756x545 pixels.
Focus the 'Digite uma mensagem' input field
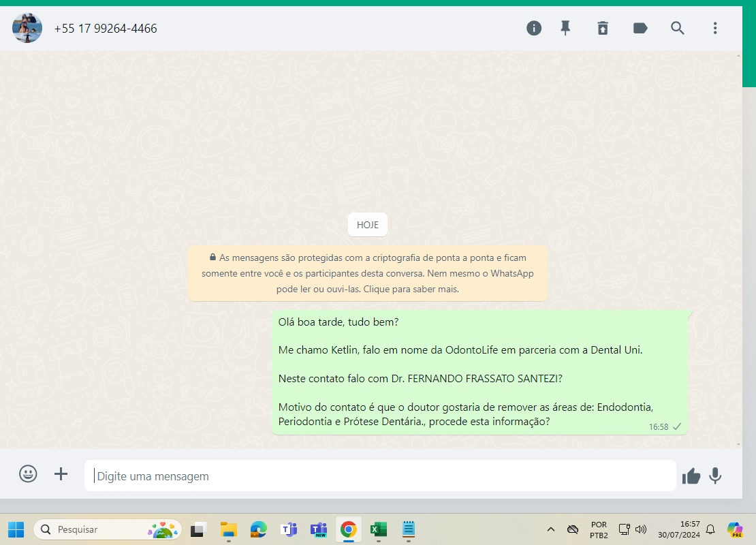380,476
